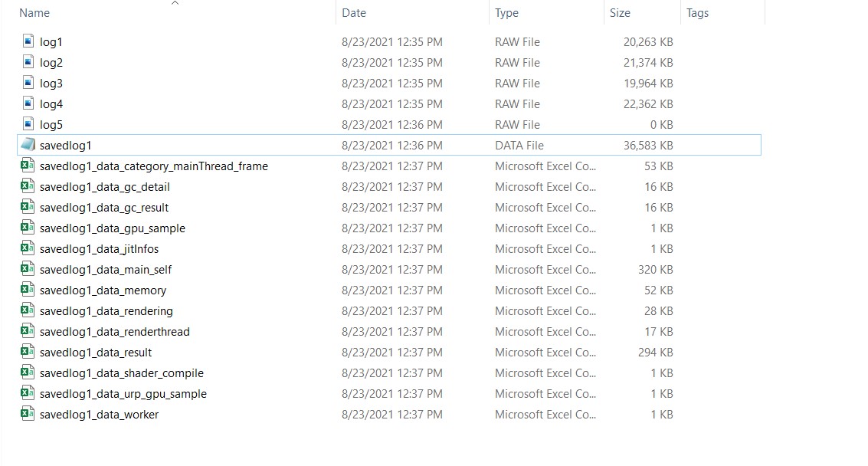Viewport: 868px width, 466px height.
Task: Click the Tags column header
Action: click(x=697, y=12)
